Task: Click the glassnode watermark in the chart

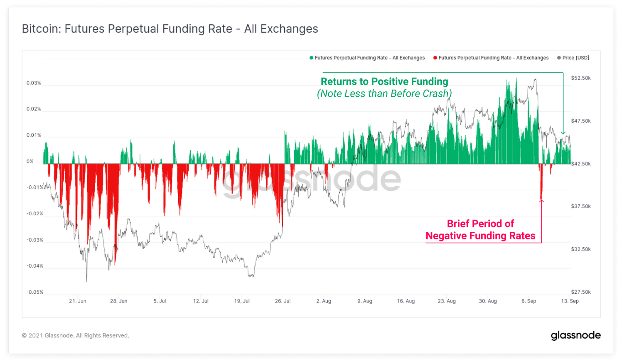Action: tap(312, 179)
